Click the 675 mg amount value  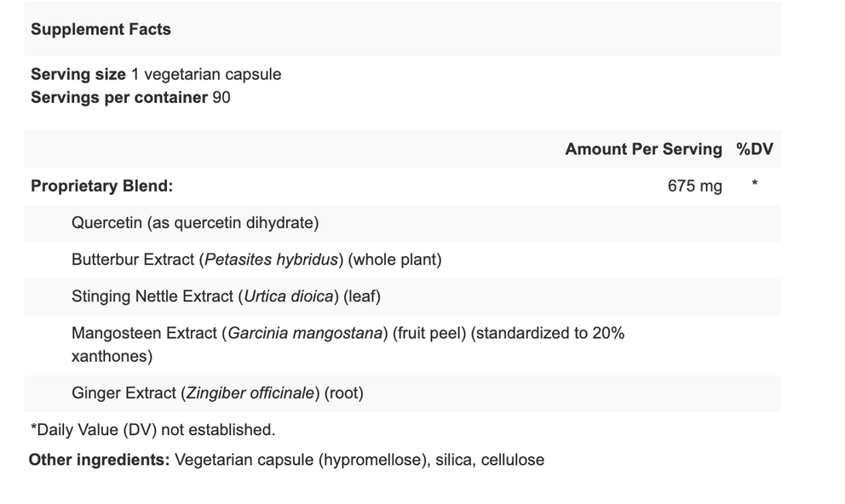[x=694, y=186]
